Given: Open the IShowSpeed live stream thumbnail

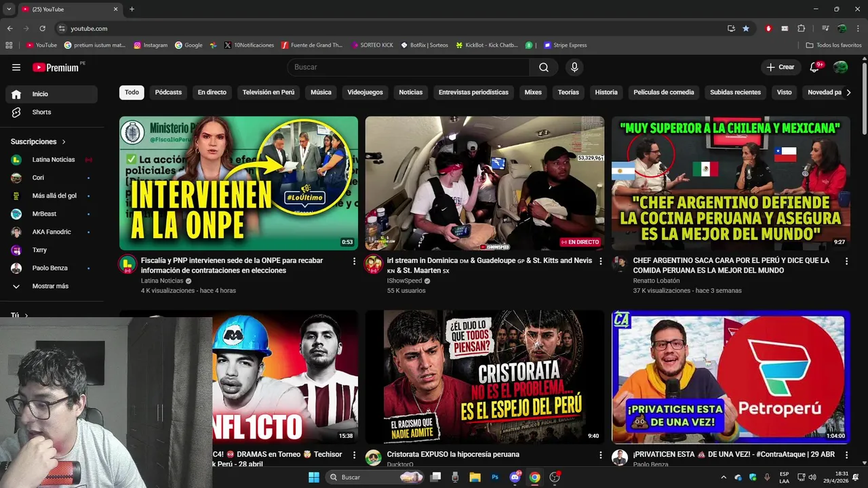Looking at the screenshot, I should (x=485, y=183).
